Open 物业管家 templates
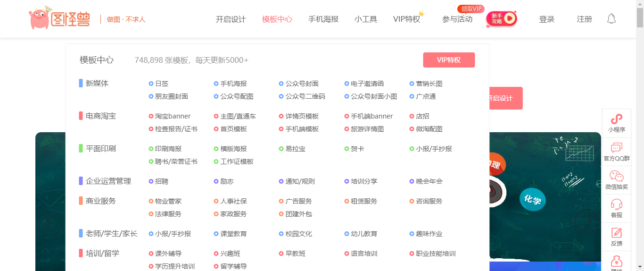Image resolution: width=644 pixels, height=271 pixels. [x=168, y=201]
